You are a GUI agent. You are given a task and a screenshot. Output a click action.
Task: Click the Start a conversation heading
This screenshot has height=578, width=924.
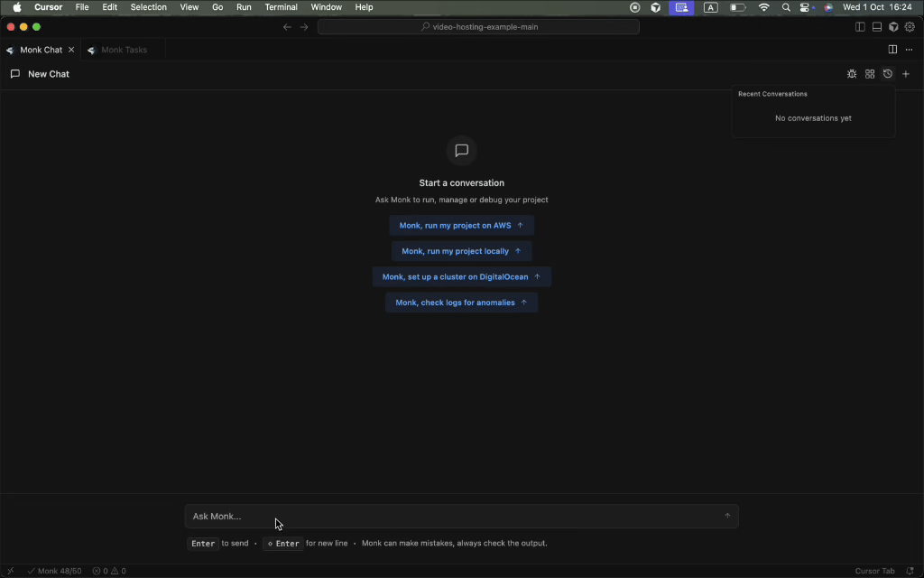461,182
